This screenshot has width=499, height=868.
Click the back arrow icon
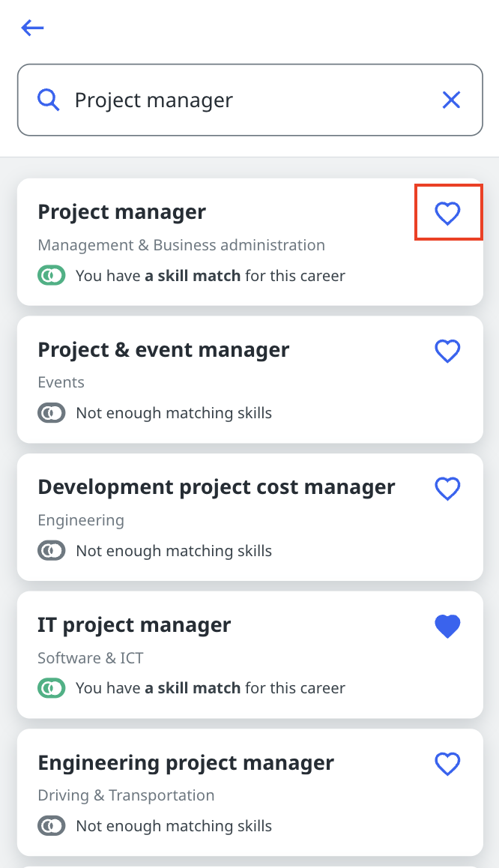point(33,28)
